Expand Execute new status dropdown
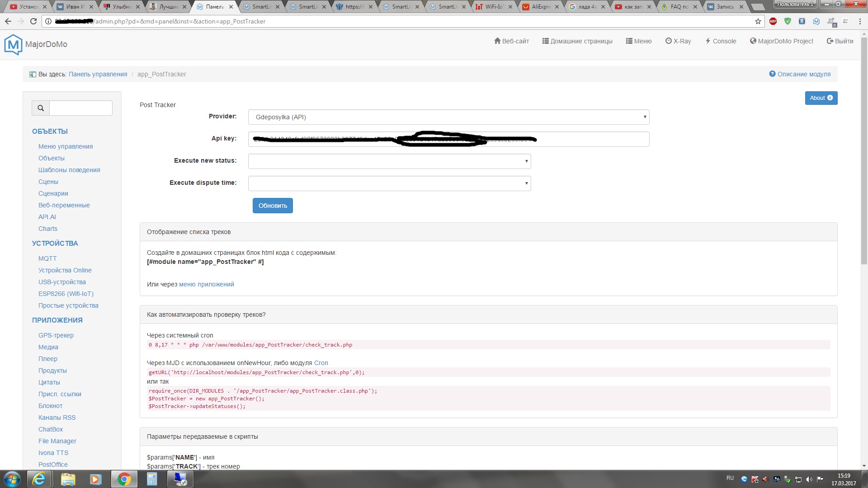This screenshot has width=868, height=488. 389,161
